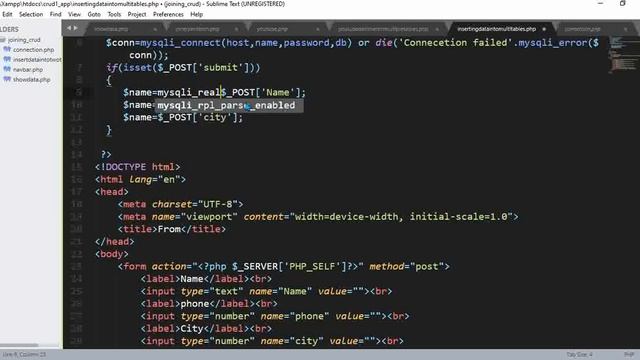Click $_SERVER['PHP_SELF'] in form action
This screenshot has width=640, height=360.
289,267
